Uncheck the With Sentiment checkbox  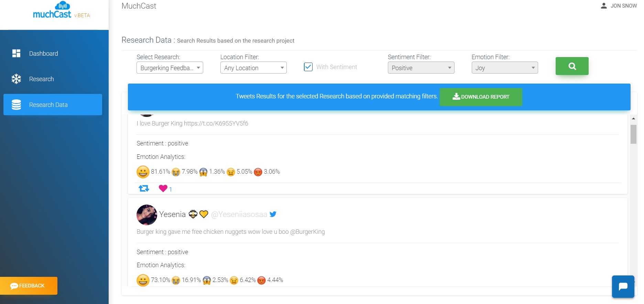click(x=308, y=67)
